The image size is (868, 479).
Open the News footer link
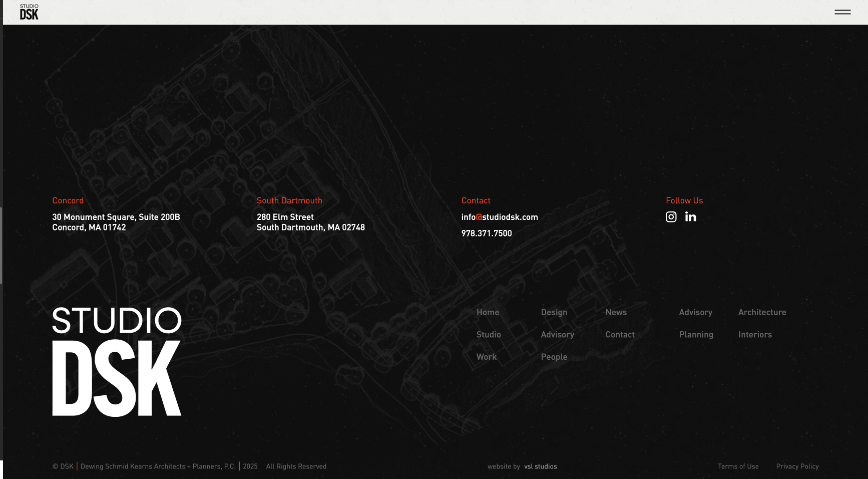[616, 312]
